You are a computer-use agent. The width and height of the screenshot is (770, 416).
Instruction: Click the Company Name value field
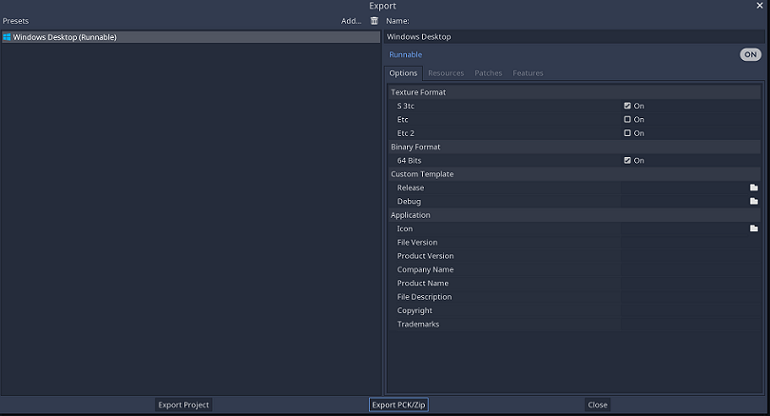click(691, 270)
